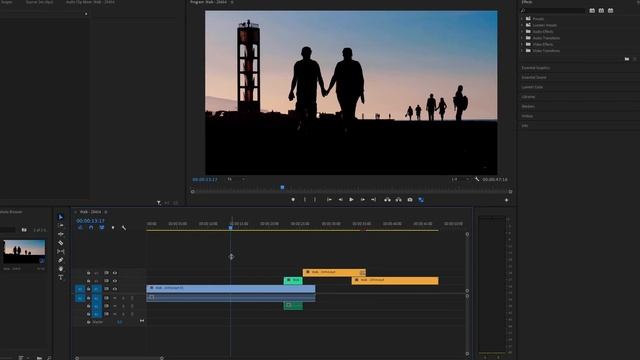
Task: Click first accelerated effects filter badge
Action: [592, 11]
